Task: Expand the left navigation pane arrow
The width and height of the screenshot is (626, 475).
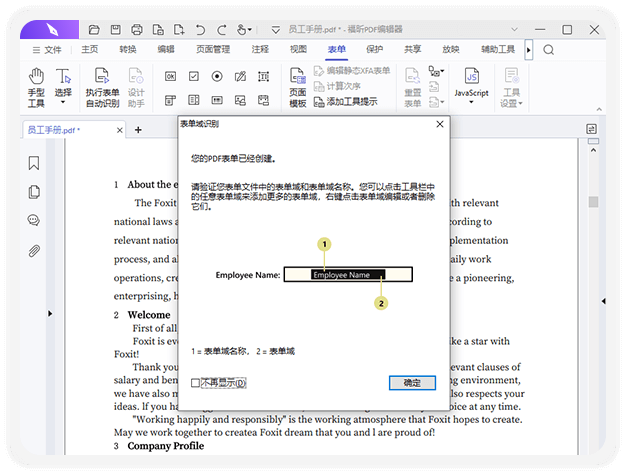Action: click(50, 313)
